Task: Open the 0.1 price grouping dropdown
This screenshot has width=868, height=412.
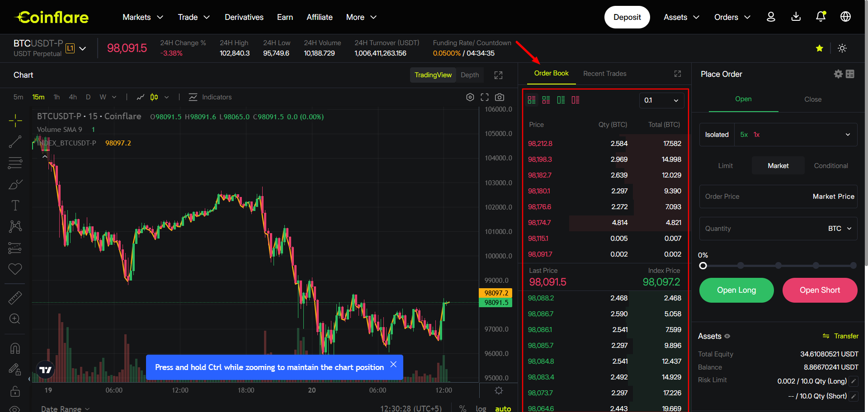Action: [661, 100]
